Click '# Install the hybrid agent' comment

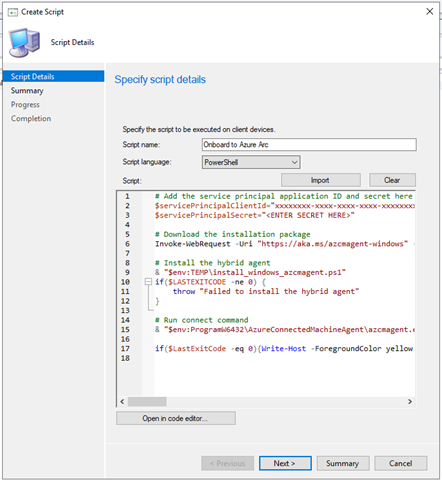tap(213, 263)
